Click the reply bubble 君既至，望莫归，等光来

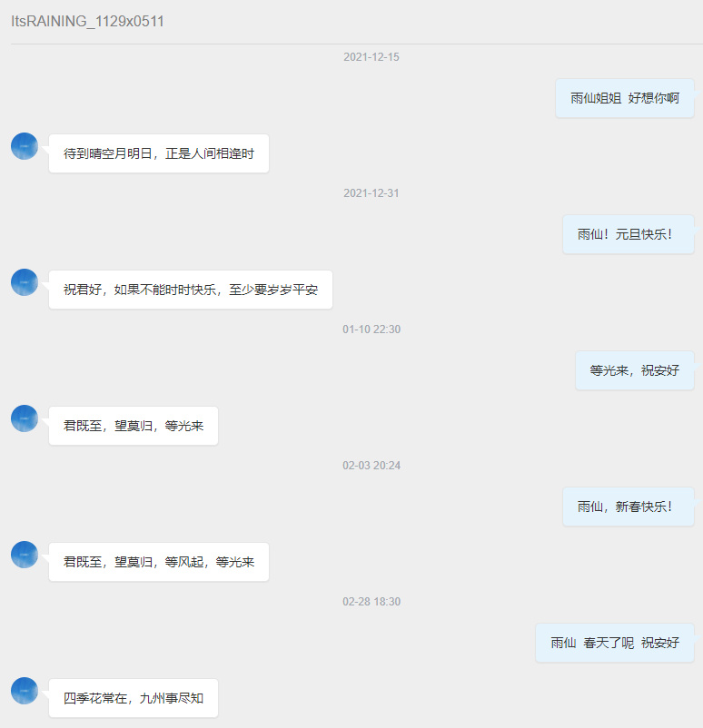(134, 426)
